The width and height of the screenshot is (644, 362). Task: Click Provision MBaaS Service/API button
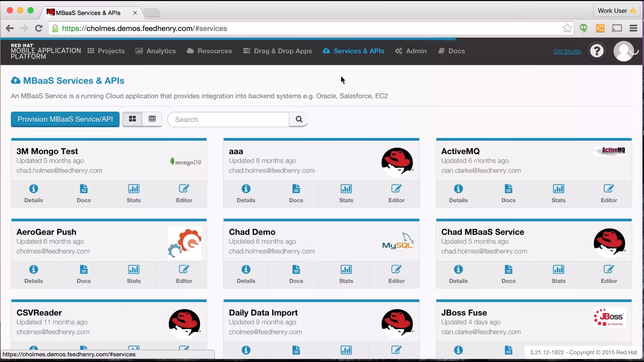[65, 119]
